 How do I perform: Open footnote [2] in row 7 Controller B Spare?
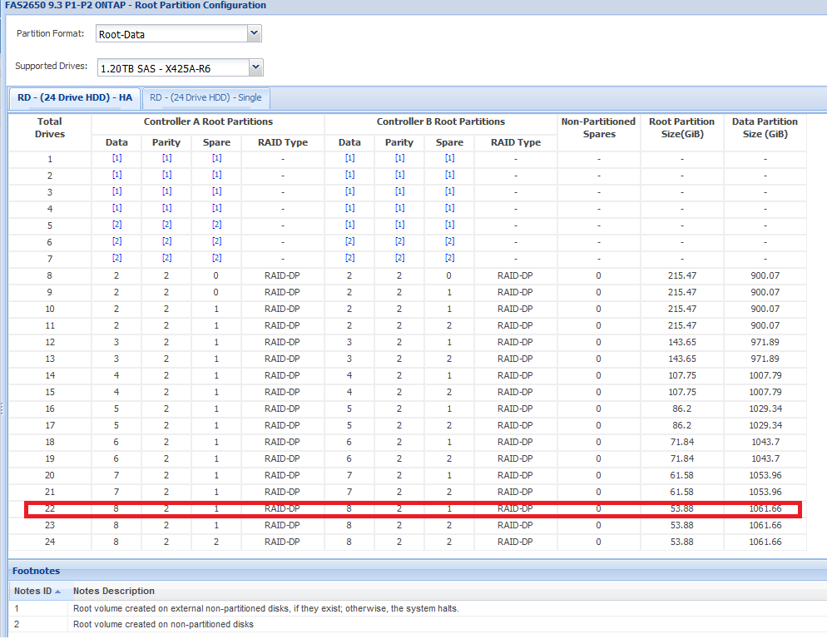pyautogui.click(x=449, y=258)
